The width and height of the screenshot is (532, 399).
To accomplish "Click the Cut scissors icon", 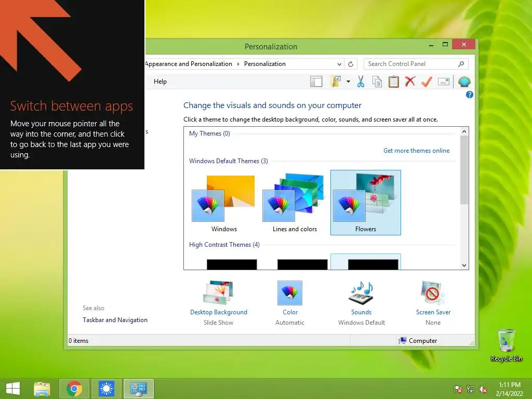I will click(361, 82).
